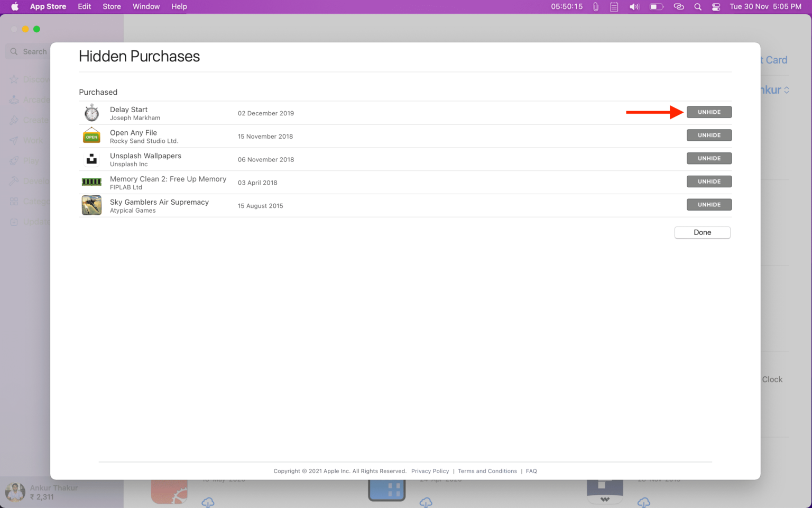The width and height of the screenshot is (812, 508).
Task: Select the Unsplash Wallpapers title
Action: (145, 156)
